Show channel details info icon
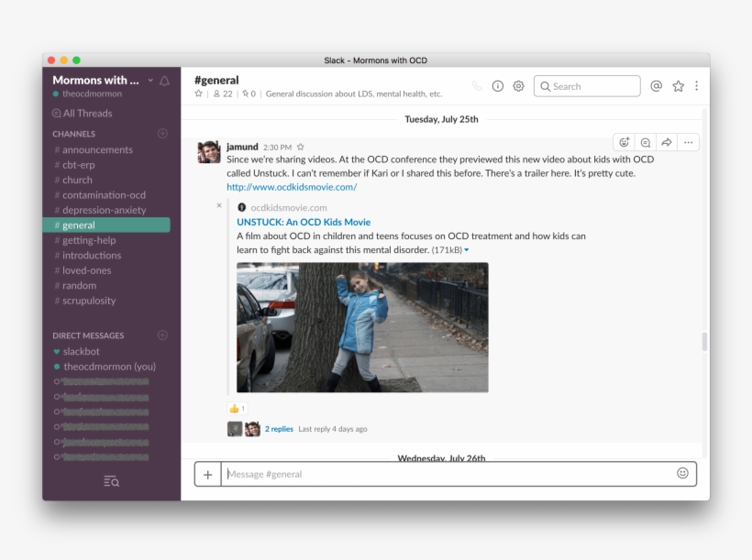 [498, 86]
